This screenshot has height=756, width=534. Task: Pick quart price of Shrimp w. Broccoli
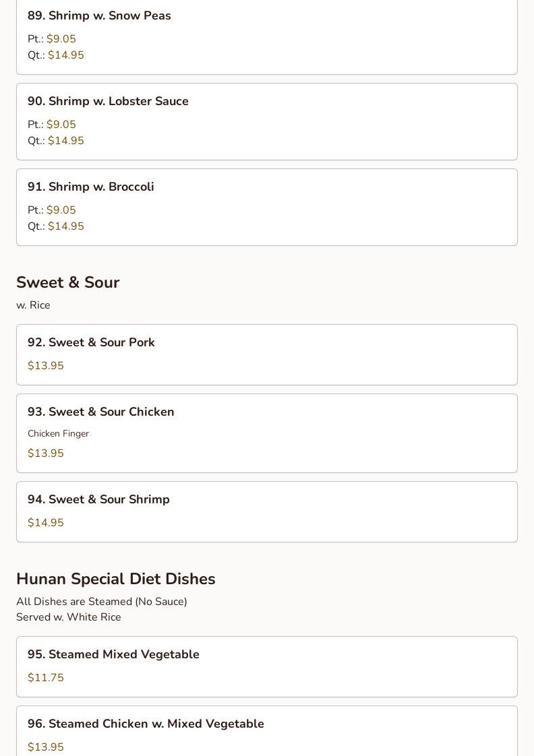65,226
